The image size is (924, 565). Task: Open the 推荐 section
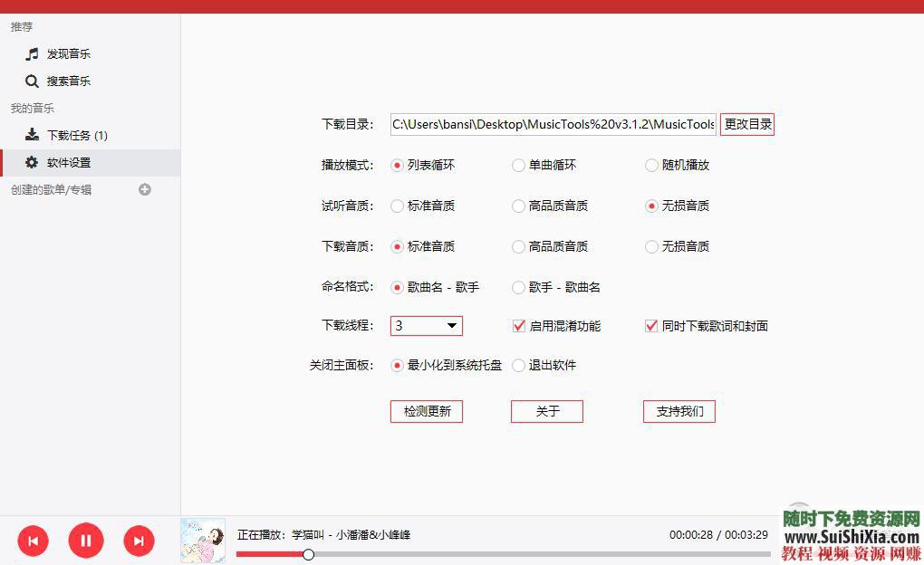(22, 26)
